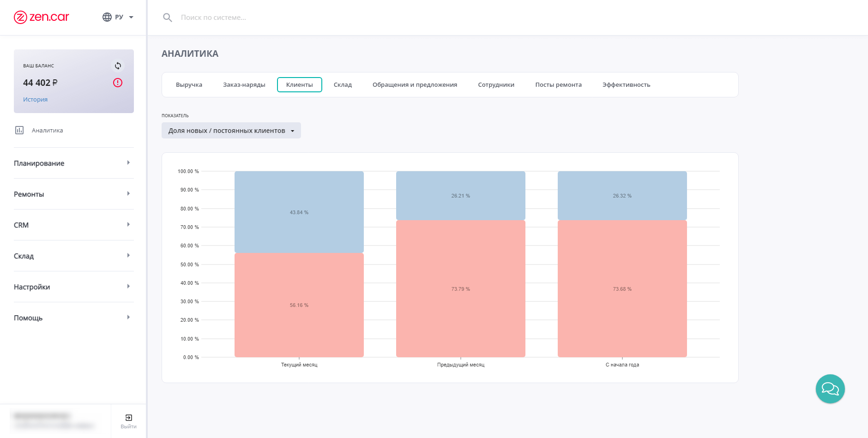Click the Выйти logout button
The width and height of the screenshot is (868, 438).
coord(128,421)
